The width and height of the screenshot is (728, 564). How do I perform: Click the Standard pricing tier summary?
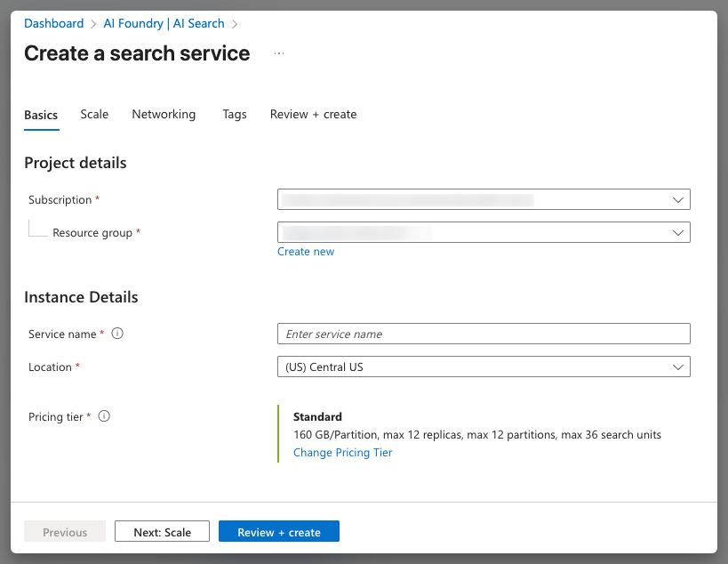tap(317, 416)
